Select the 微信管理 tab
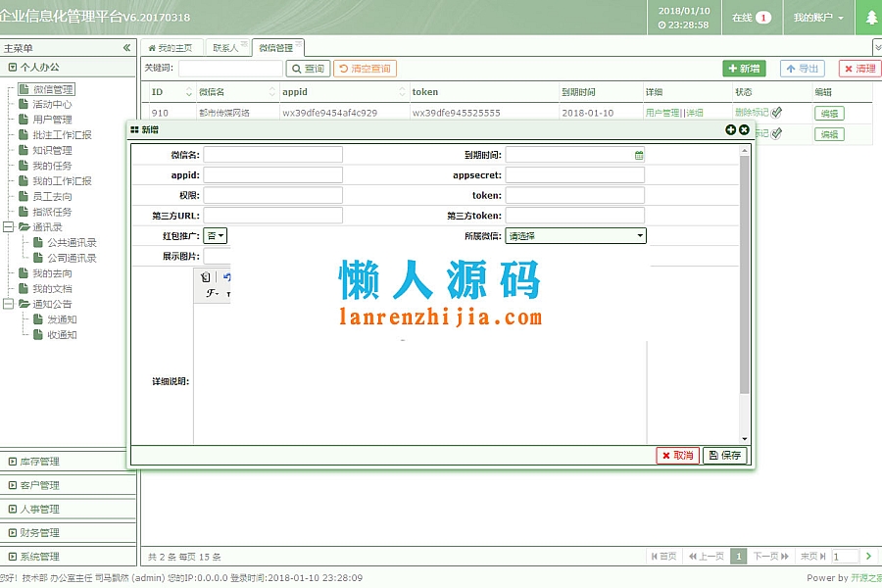The width and height of the screenshot is (882, 588). (x=277, y=48)
